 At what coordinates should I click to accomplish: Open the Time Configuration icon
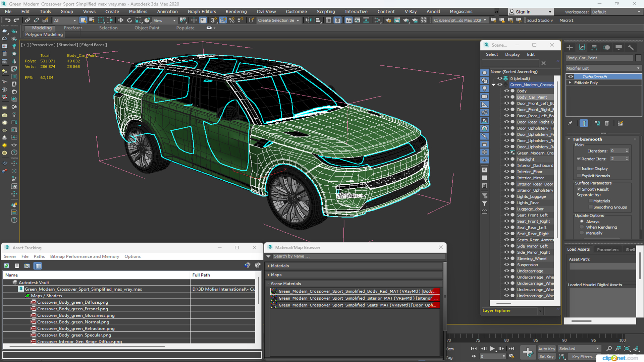(512, 356)
